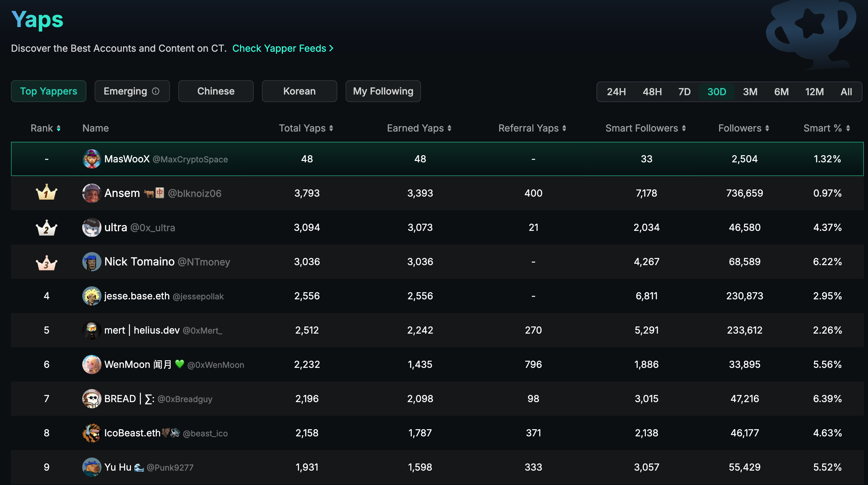This screenshot has height=485, width=868.
Task: Click the silver crown rank 2 icon
Action: pyautogui.click(x=46, y=227)
